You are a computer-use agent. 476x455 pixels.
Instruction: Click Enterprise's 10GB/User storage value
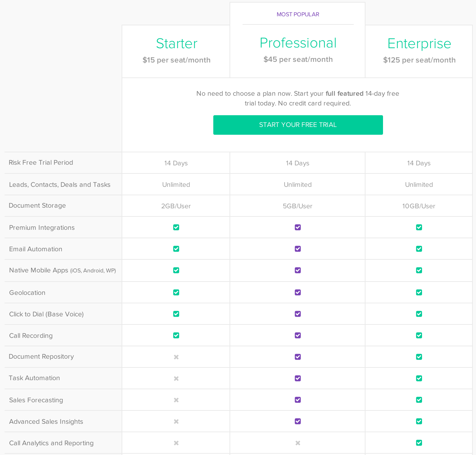(x=418, y=206)
